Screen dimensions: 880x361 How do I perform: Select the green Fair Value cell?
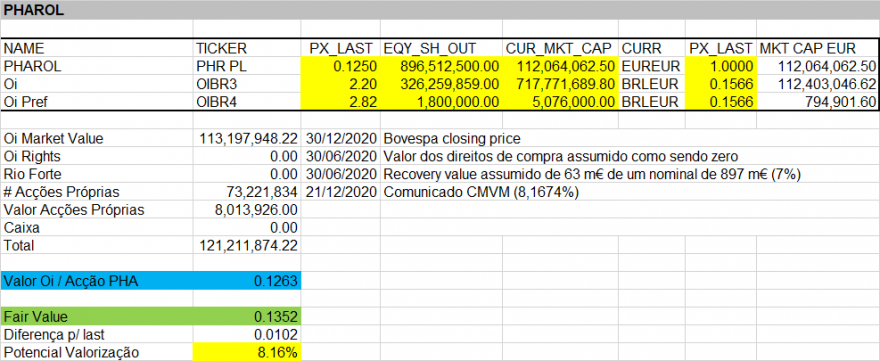(x=151, y=317)
